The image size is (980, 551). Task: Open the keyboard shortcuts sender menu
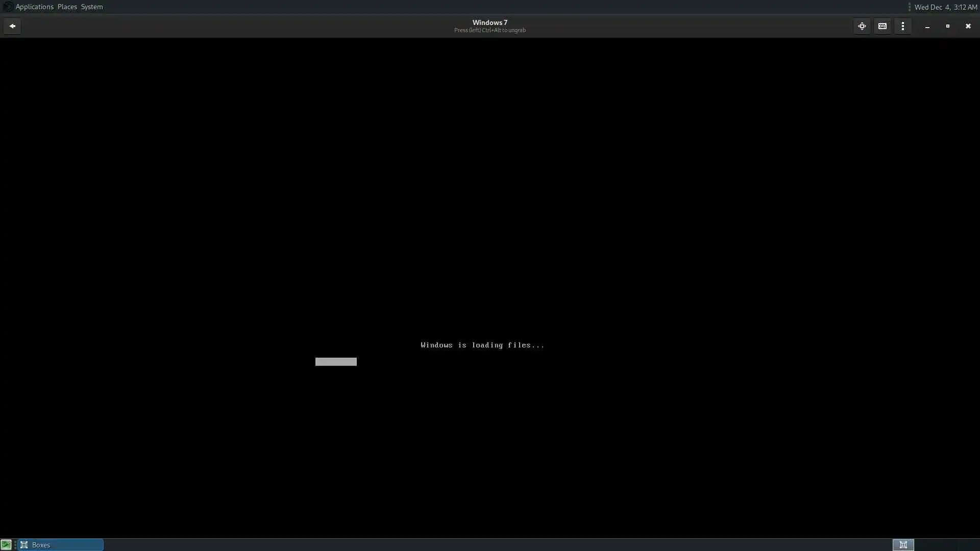click(882, 26)
